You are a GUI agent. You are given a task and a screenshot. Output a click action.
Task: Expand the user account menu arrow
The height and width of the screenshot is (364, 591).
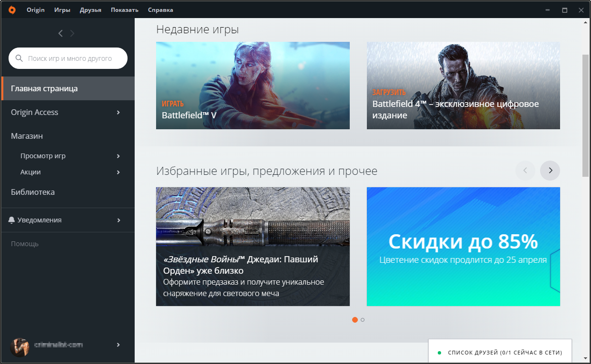tap(118, 345)
